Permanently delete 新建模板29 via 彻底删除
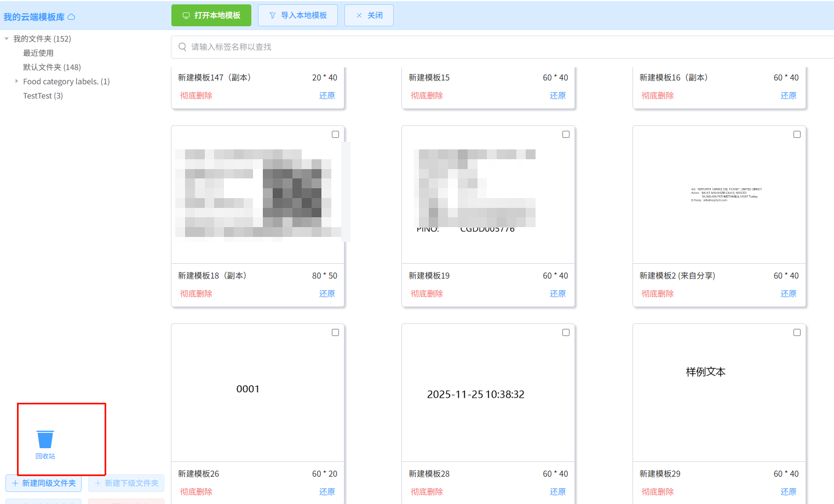 [658, 492]
